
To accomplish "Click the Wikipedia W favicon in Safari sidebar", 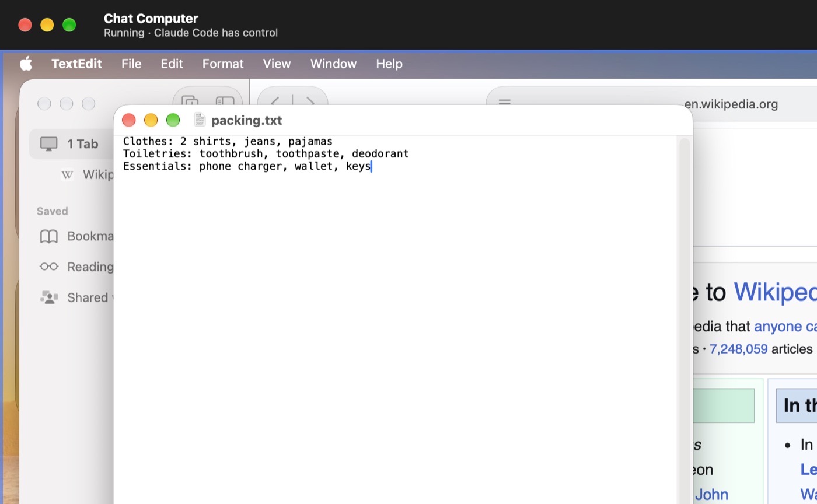I will click(68, 174).
